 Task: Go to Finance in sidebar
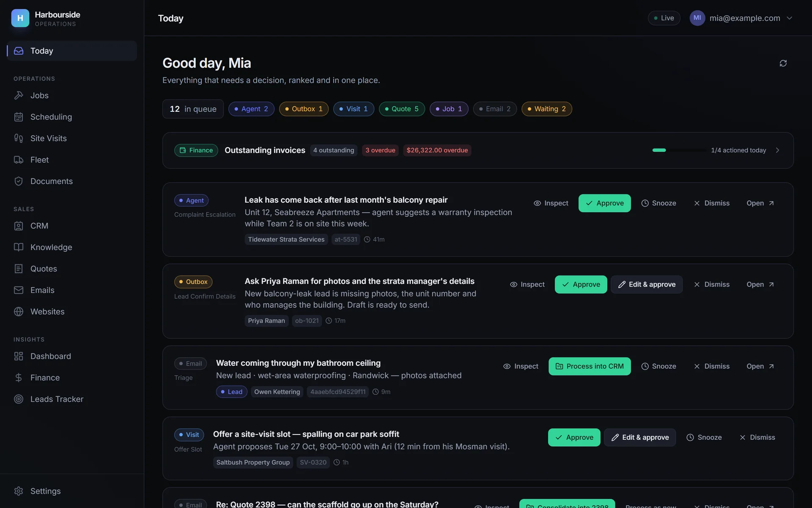tap(72, 378)
